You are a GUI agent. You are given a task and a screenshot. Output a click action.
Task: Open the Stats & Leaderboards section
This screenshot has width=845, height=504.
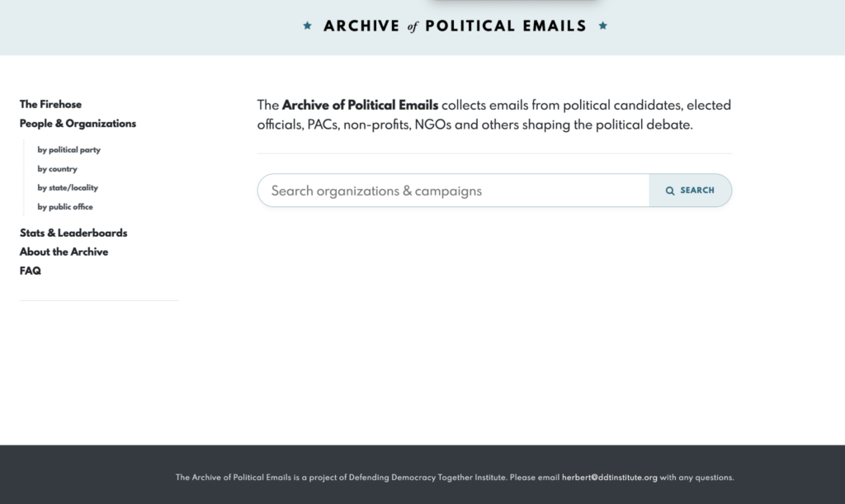(x=73, y=233)
